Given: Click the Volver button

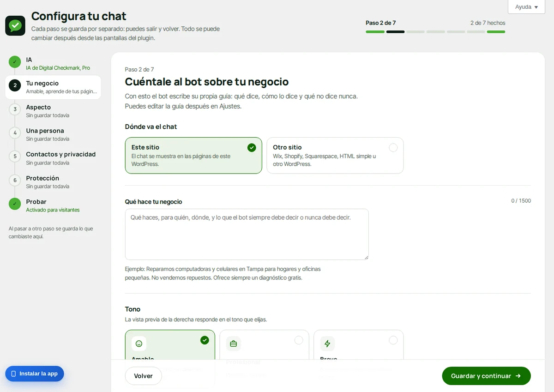Looking at the screenshot, I should click(143, 376).
